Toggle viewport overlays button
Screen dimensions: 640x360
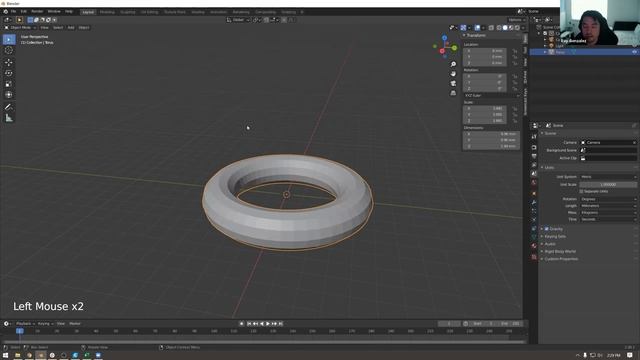click(x=477, y=28)
